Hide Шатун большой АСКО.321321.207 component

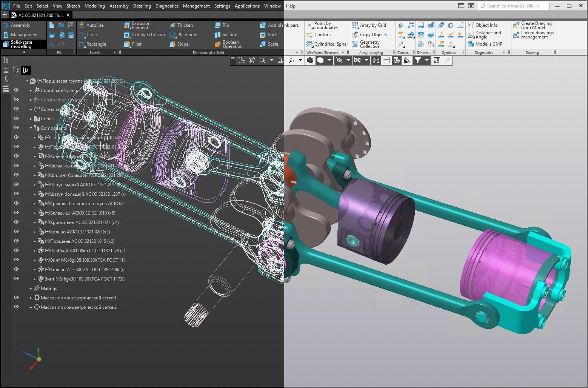click(x=16, y=194)
